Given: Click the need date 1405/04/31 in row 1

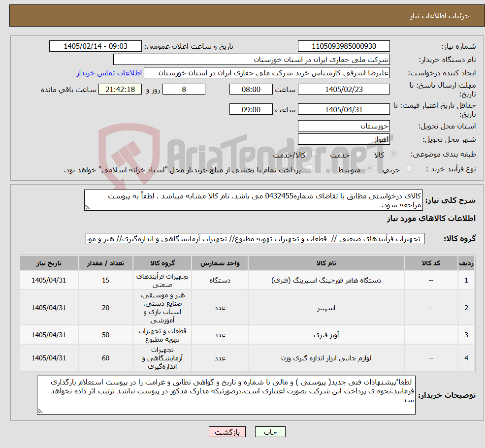Looking at the screenshot, I should [49, 281].
